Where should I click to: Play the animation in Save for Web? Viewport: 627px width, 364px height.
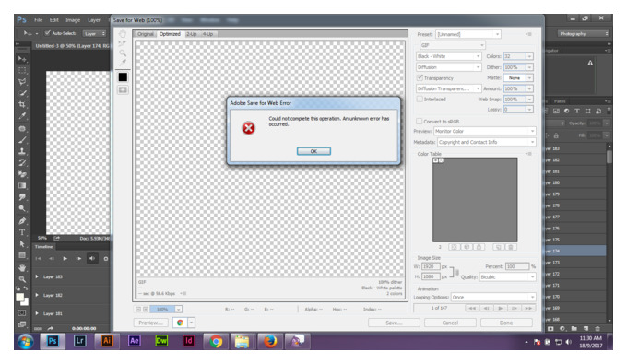501,308
